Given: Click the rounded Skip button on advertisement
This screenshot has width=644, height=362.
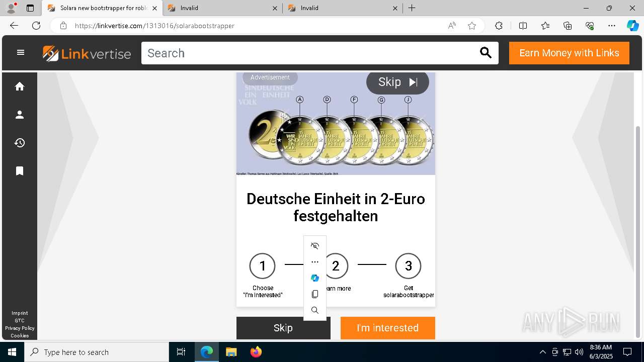Looking at the screenshot, I should click(397, 82).
